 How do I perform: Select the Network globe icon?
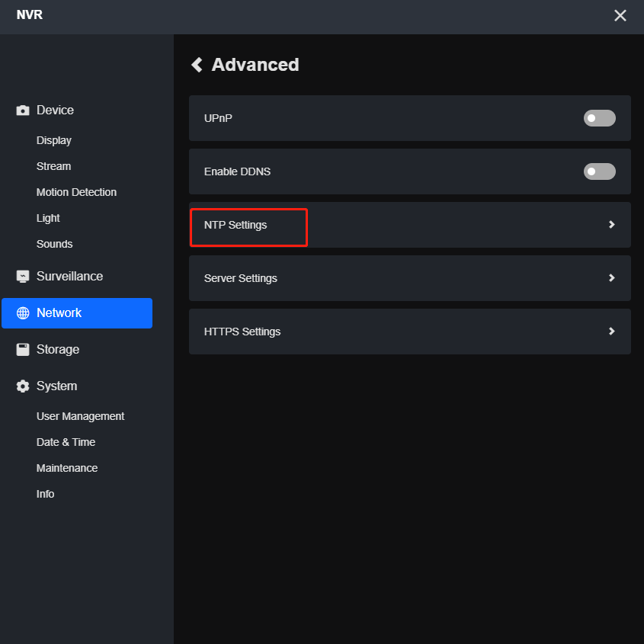[x=22, y=312]
